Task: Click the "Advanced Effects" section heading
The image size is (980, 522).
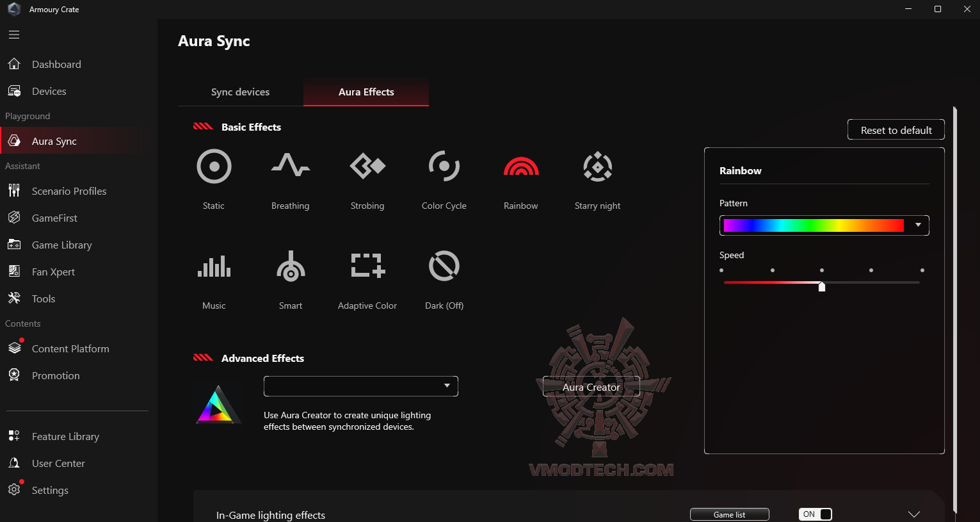Action: [x=262, y=358]
